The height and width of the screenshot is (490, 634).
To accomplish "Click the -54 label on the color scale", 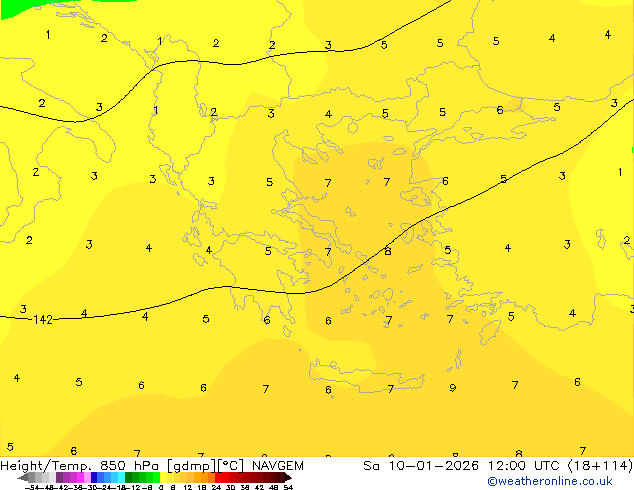I will pyautogui.click(x=32, y=487).
